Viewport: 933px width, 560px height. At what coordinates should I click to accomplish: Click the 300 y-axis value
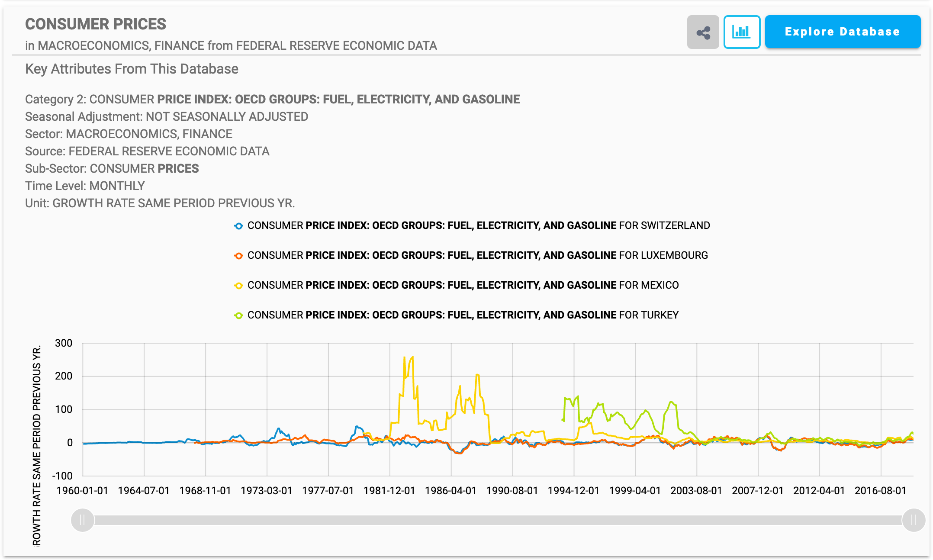[64, 343]
